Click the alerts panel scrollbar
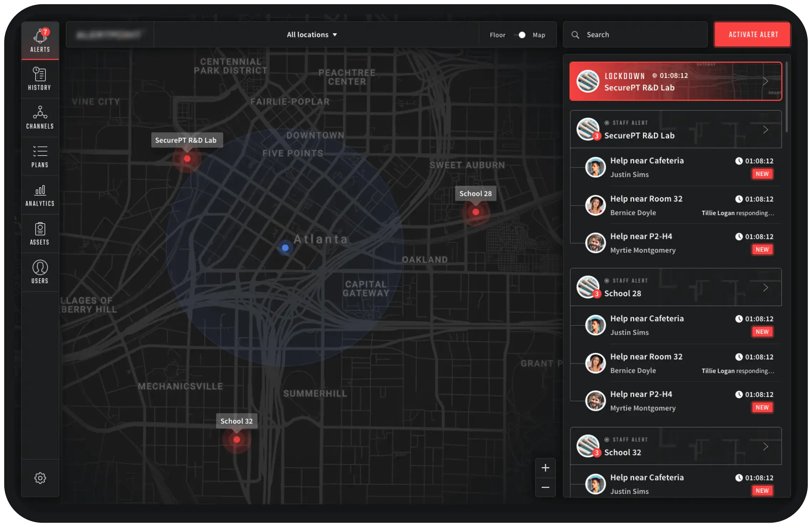Image resolution: width=812 pixels, height=527 pixels. tap(786, 98)
